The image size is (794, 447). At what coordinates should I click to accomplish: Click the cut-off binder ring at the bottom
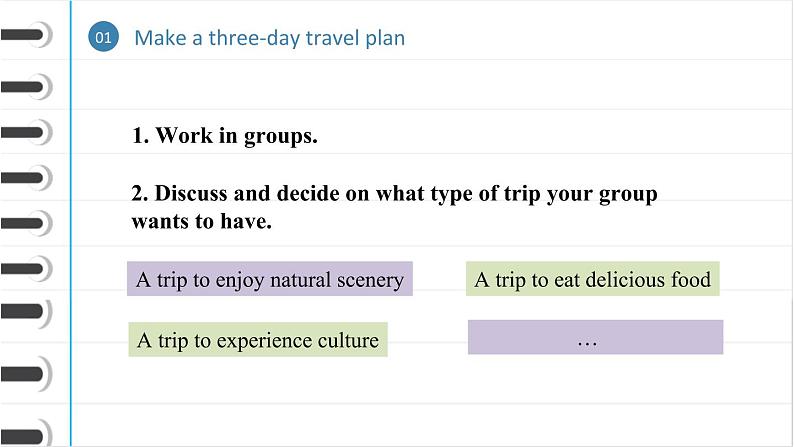pyautogui.click(x=26, y=434)
